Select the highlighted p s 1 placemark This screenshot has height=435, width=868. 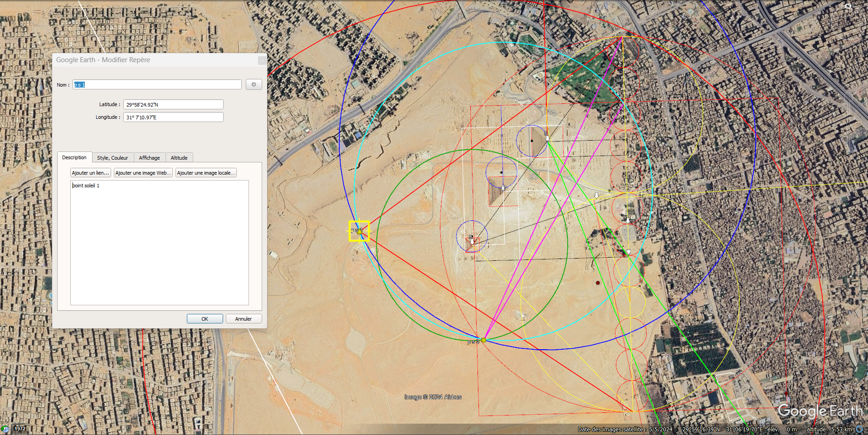point(359,231)
